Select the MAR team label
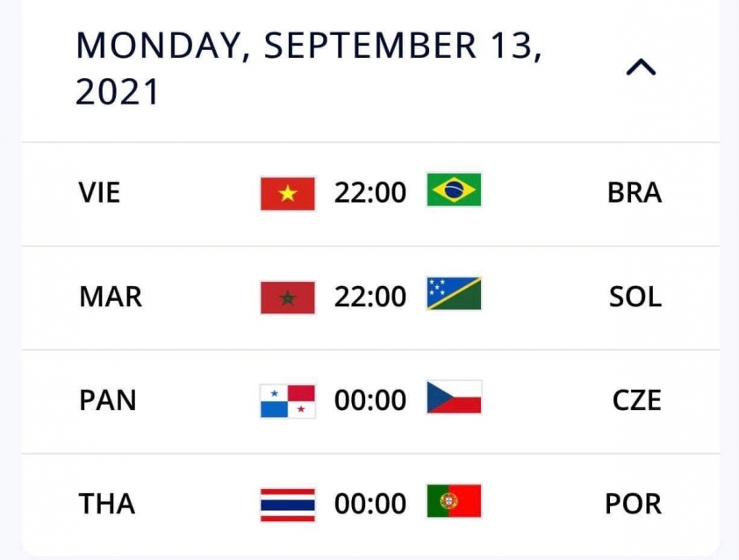 click(111, 297)
